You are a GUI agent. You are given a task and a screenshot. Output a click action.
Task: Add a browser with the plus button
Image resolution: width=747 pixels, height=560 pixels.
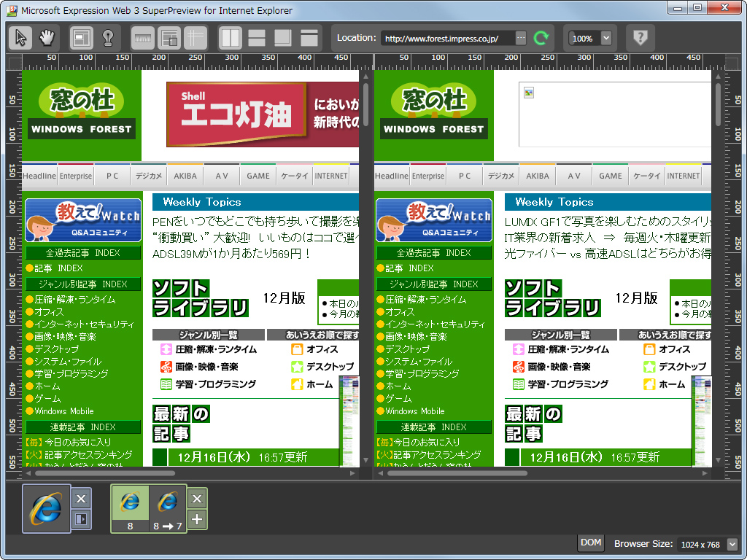coord(196,521)
